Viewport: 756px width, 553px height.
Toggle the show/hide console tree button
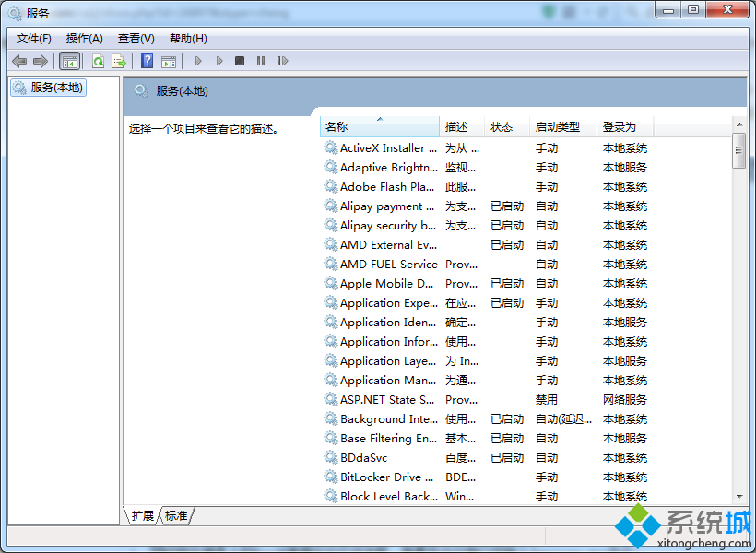coord(69,61)
